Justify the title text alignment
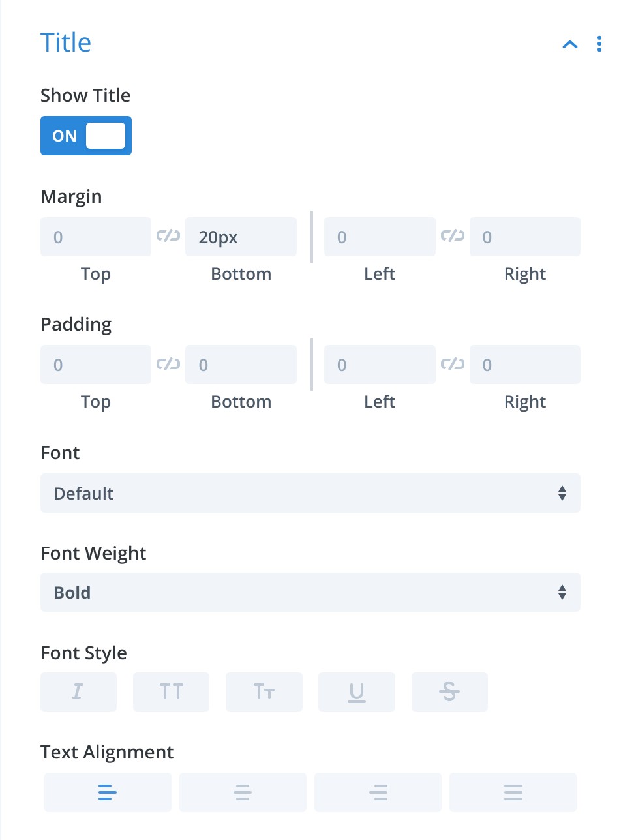The height and width of the screenshot is (840, 619). tap(513, 792)
